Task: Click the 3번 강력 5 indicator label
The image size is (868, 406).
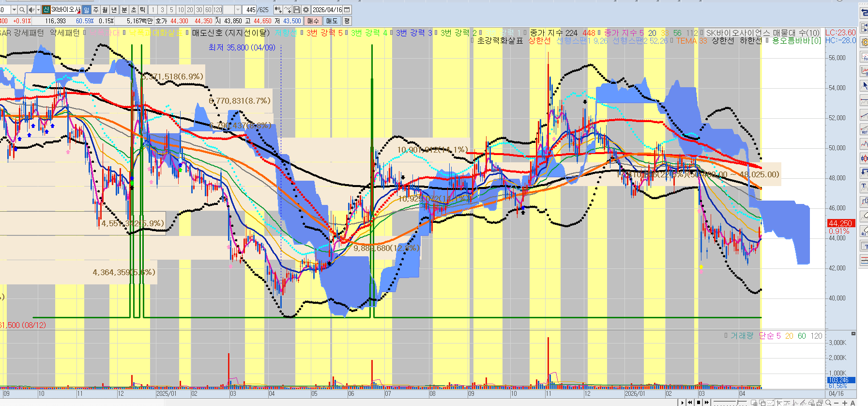Action: [324, 33]
